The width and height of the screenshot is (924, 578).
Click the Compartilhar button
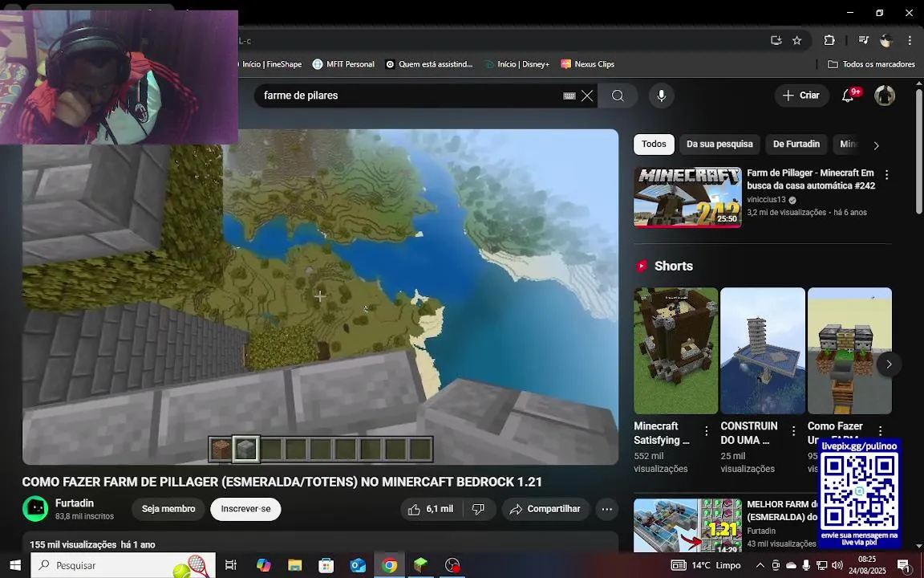coord(545,509)
